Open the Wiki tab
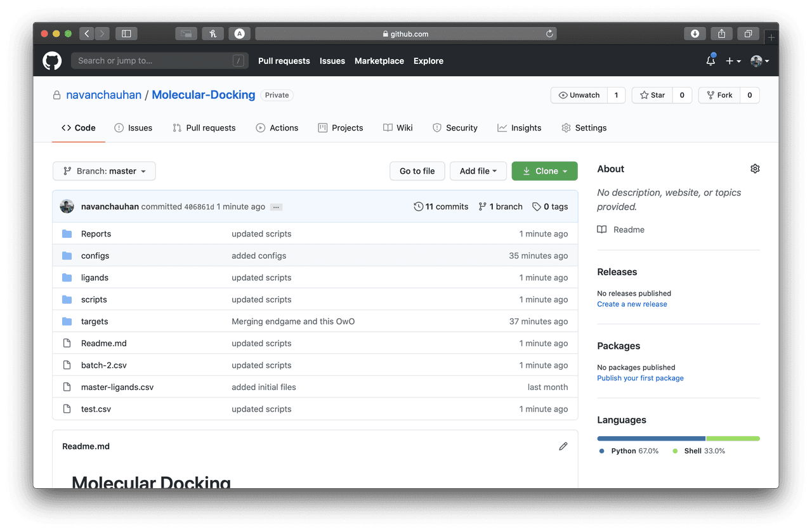This screenshot has height=532, width=812. [x=398, y=128]
